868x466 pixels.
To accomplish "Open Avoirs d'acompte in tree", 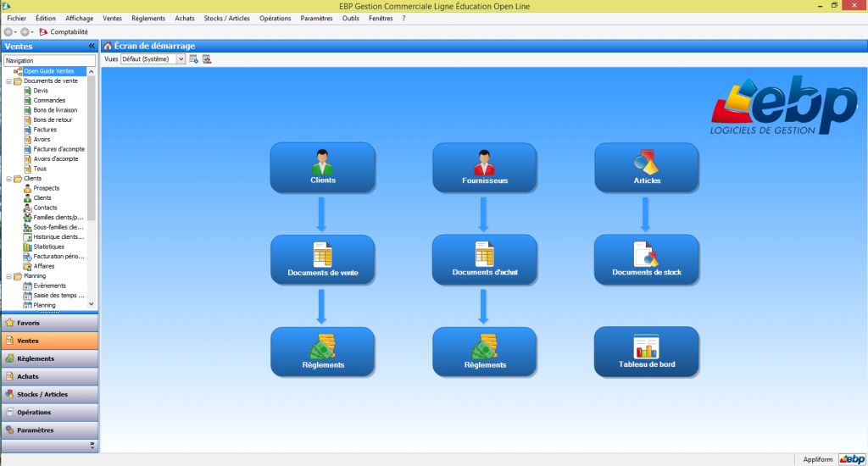I will coord(55,158).
